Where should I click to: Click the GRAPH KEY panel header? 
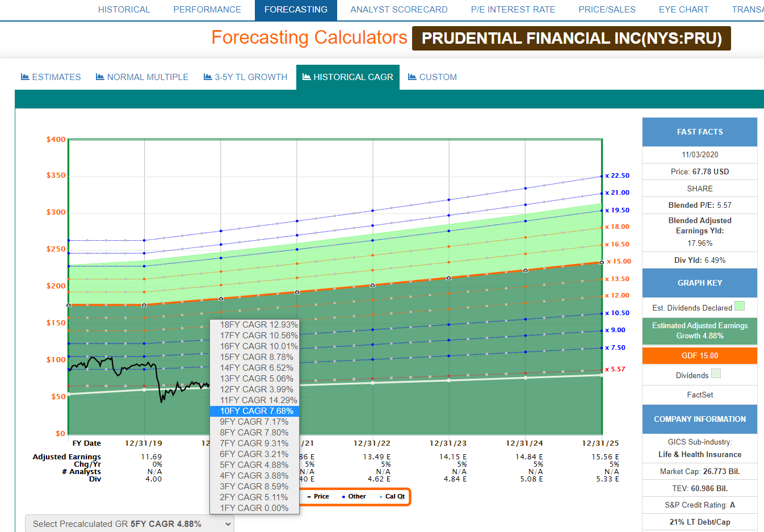point(700,283)
